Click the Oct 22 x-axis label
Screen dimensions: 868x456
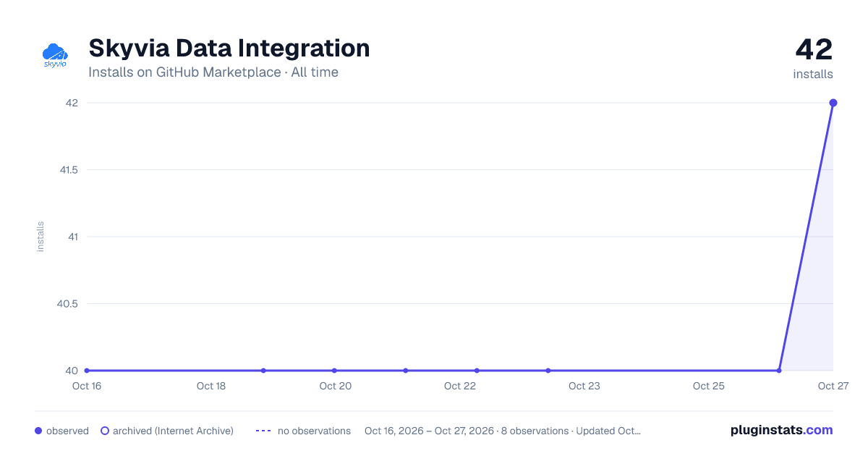pyautogui.click(x=460, y=386)
